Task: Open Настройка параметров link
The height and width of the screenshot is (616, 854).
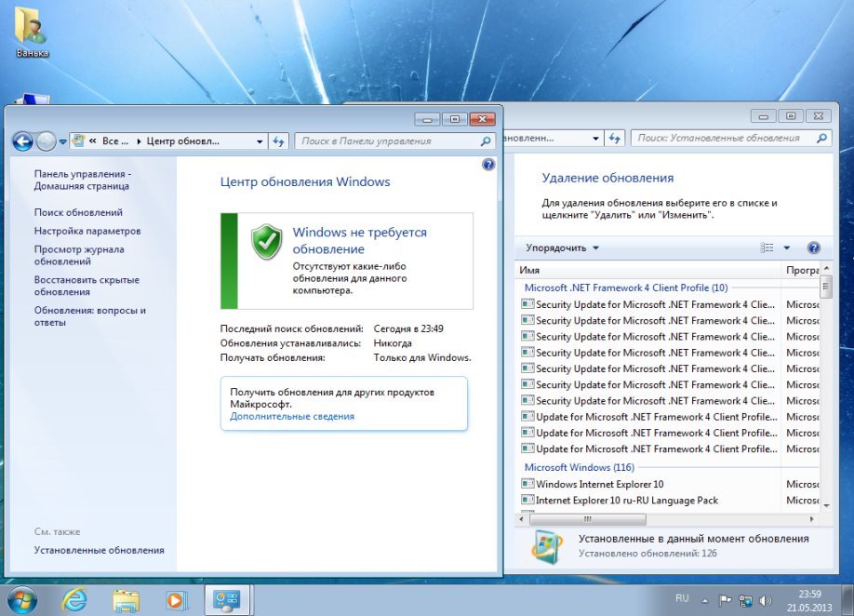Action: 87,231
